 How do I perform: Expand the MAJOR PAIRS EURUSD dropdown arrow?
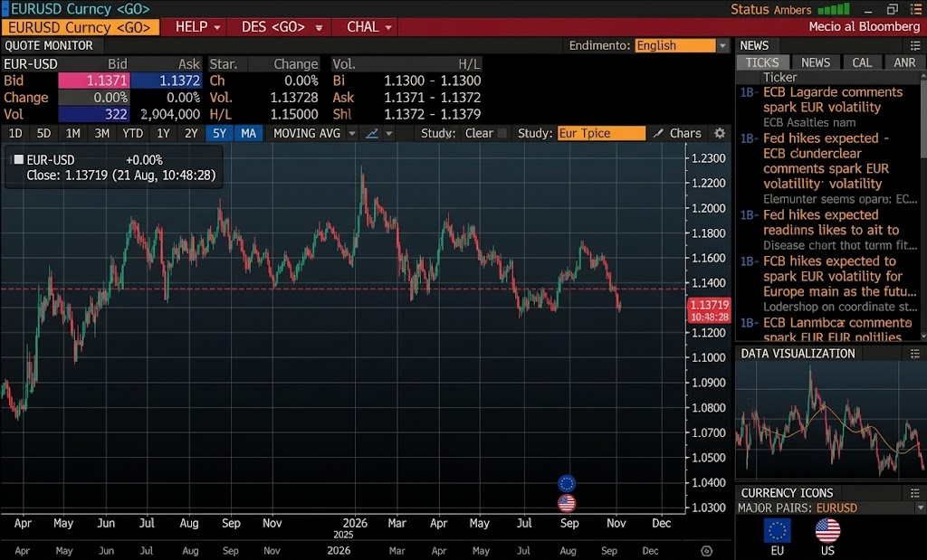[x=920, y=508]
